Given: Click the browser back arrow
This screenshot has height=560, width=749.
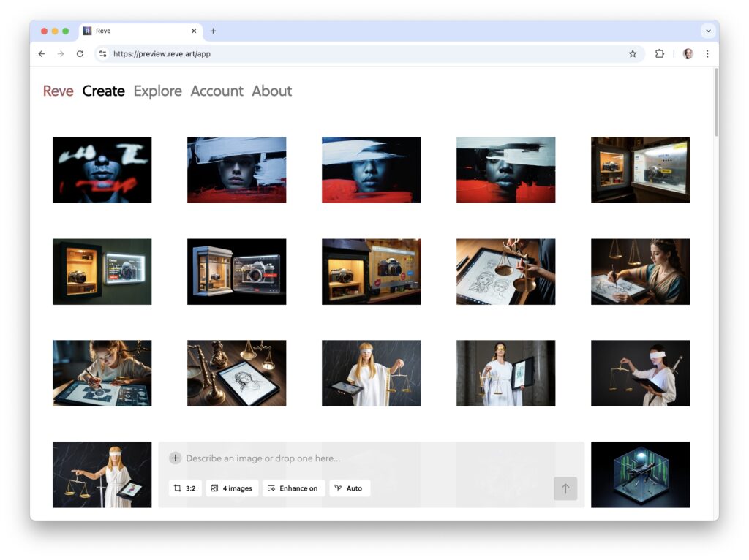Looking at the screenshot, I should pyautogui.click(x=42, y=53).
